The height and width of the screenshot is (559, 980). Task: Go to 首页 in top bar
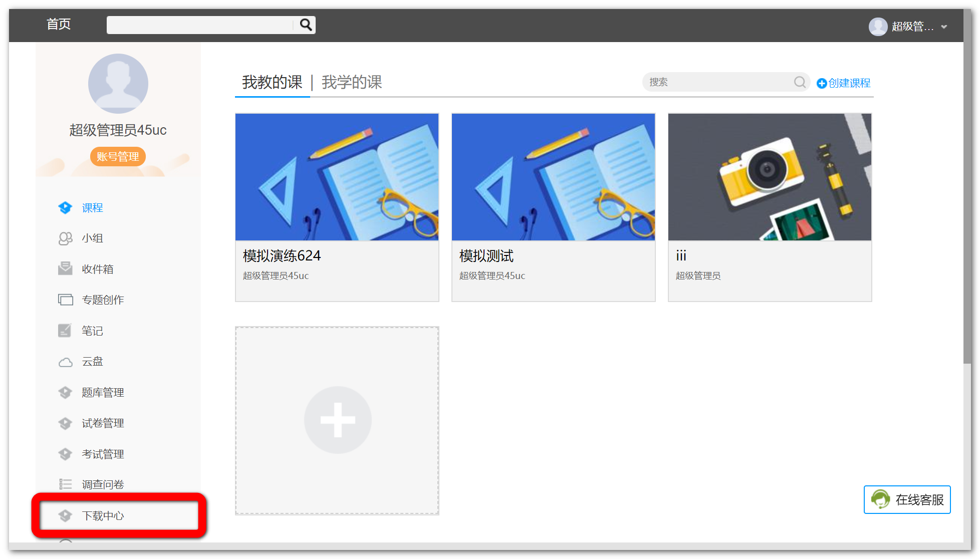click(59, 24)
